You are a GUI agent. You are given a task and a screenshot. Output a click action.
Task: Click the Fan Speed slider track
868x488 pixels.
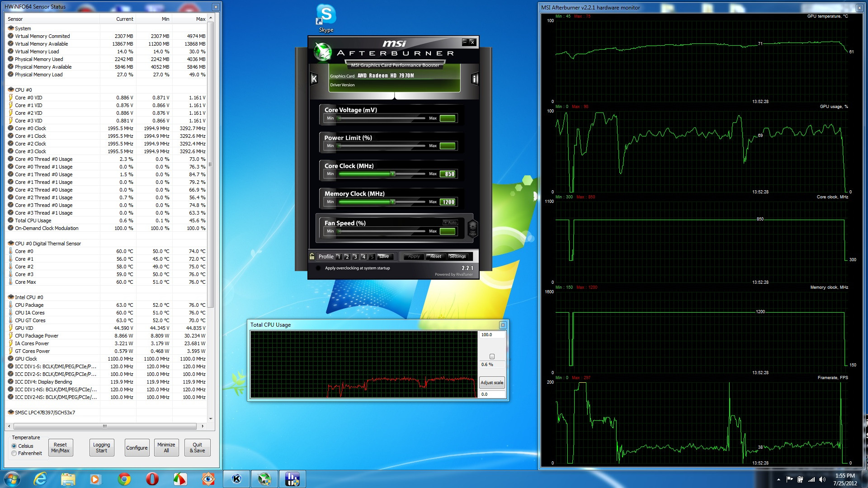(382, 231)
